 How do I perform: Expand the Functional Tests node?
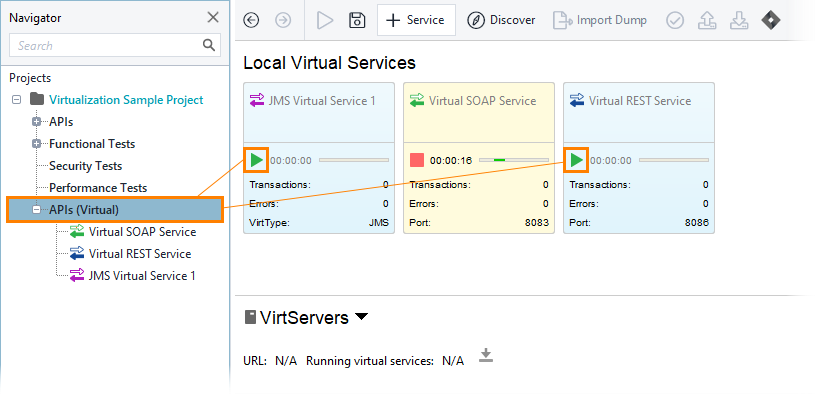pyautogui.click(x=36, y=144)
